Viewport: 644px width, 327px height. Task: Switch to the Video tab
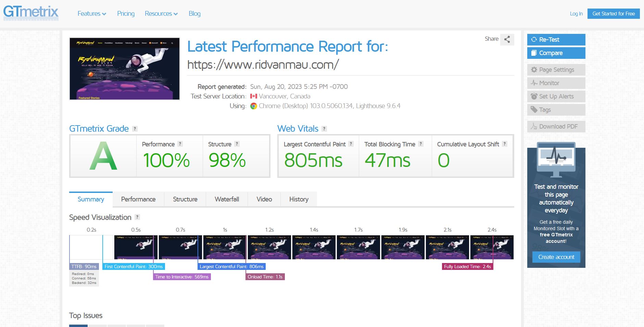click(264, 199)
